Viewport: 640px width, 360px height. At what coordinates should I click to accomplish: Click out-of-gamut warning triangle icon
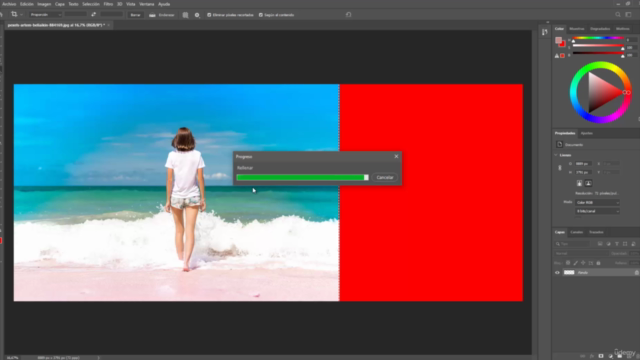[x=557, y=56]
